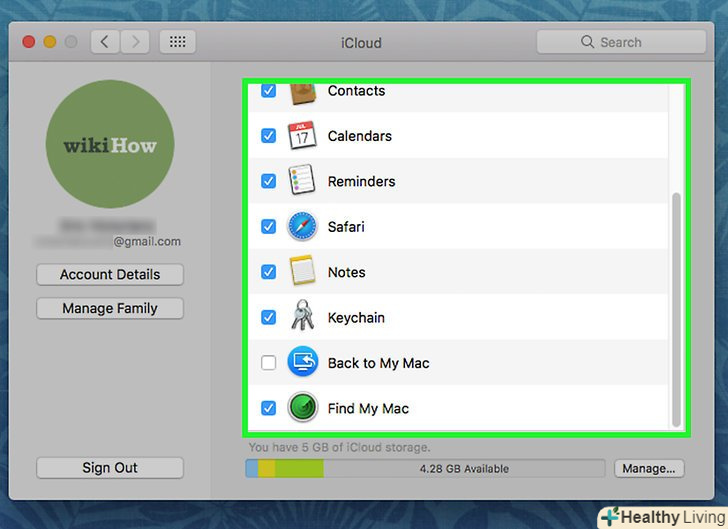Click the Keychain keys icon
This screenshot has height=529, width=728.
pos(302,317)
